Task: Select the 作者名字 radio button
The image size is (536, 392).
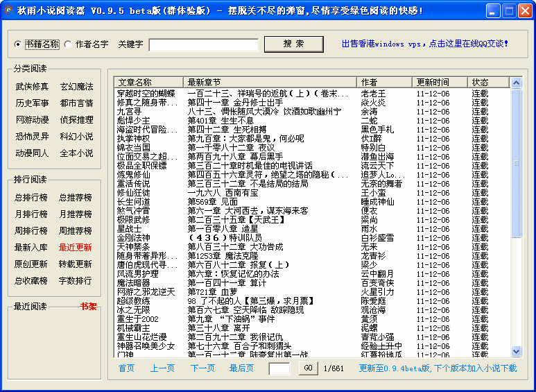Action: coord(68,44)
